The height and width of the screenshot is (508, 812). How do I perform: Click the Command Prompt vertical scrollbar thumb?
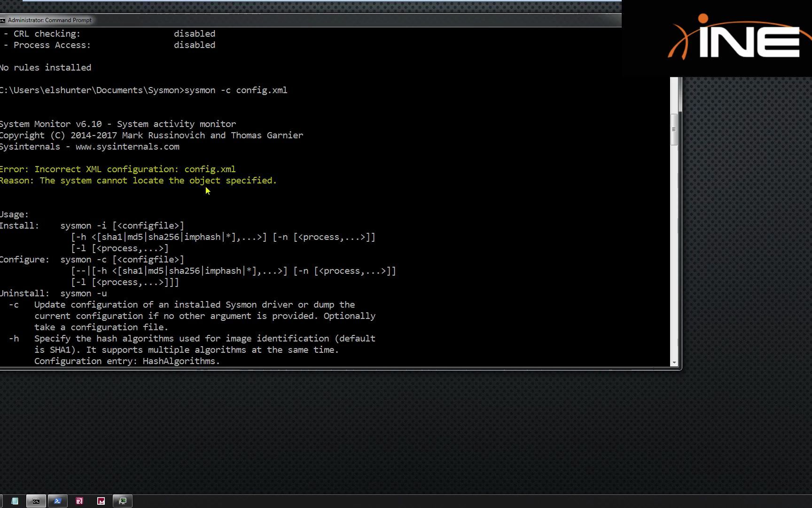click(674, 129)
